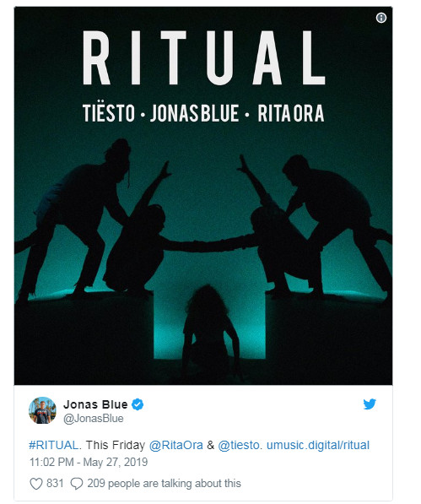Open the @RitaOra mention link
This screenshot has height=504, width=421.
[x=176, y=445]
